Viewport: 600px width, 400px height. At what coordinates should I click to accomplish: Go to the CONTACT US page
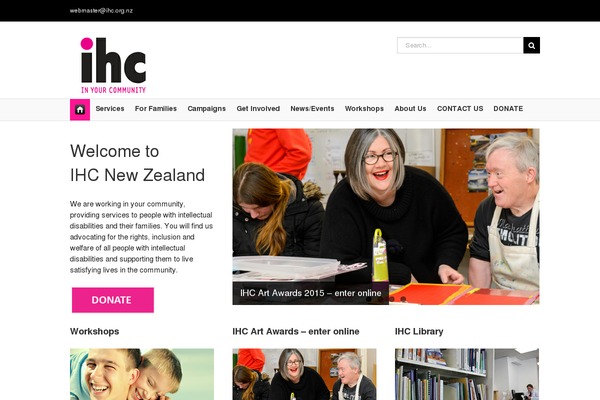tap(460, 109)
